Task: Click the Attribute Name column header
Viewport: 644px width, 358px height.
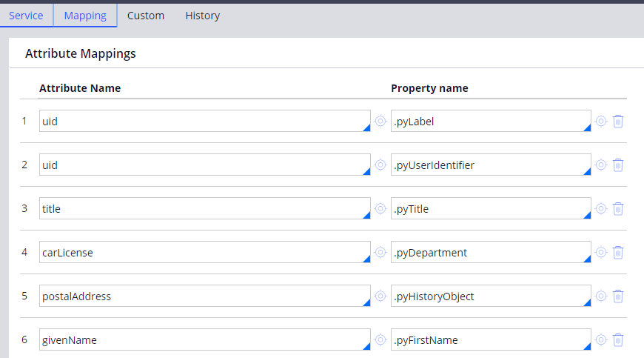Action: coord(80,88)
